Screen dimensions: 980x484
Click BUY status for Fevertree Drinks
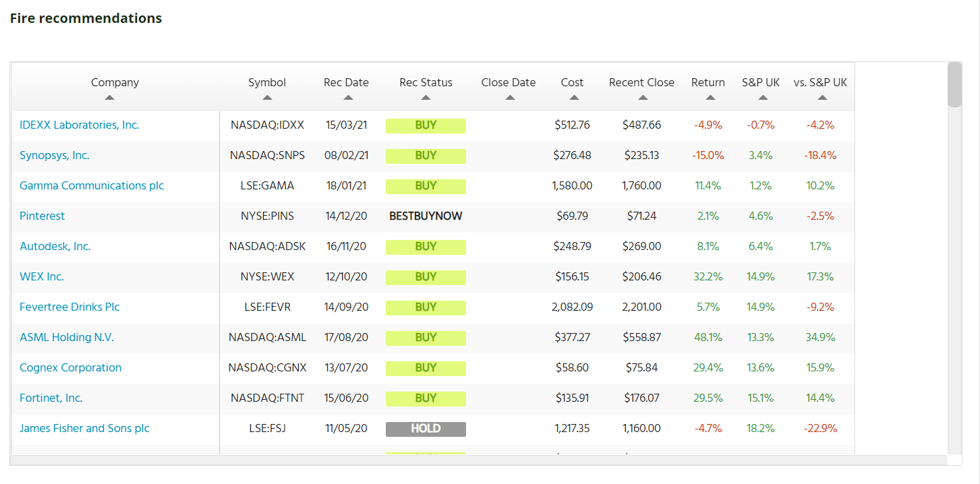pos(426,307)
